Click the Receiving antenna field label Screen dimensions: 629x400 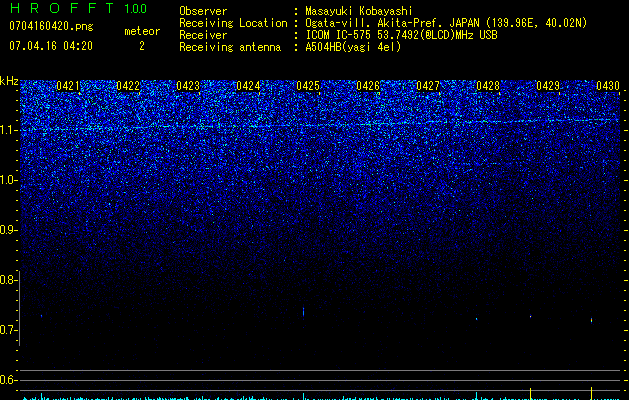coord(230,47)
